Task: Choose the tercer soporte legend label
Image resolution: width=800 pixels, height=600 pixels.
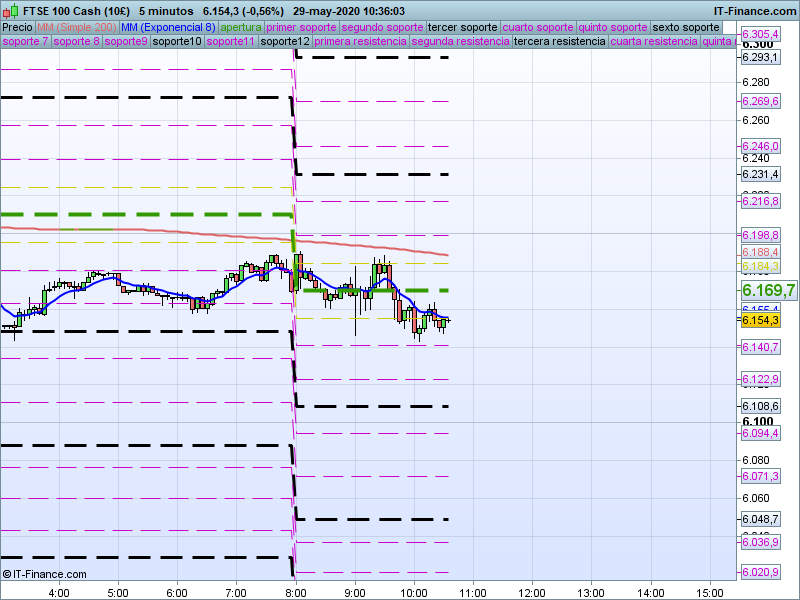Action: pyautogui.click(x=462, y=27)
